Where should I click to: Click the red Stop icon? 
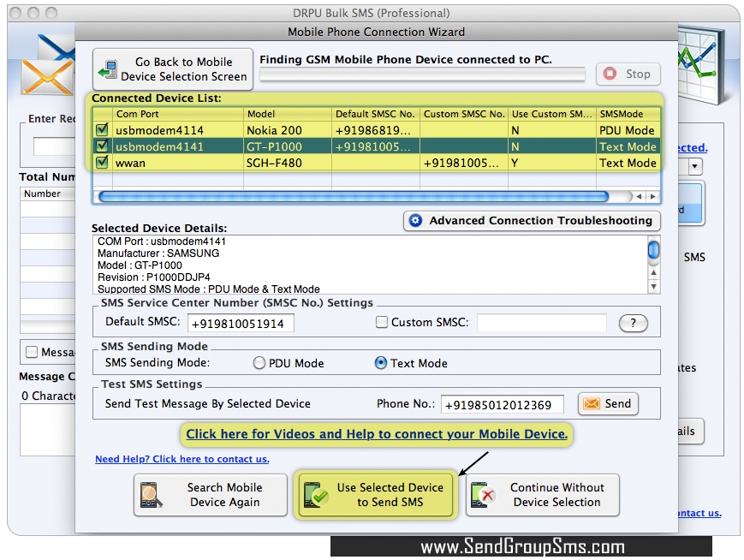point(610,74)
